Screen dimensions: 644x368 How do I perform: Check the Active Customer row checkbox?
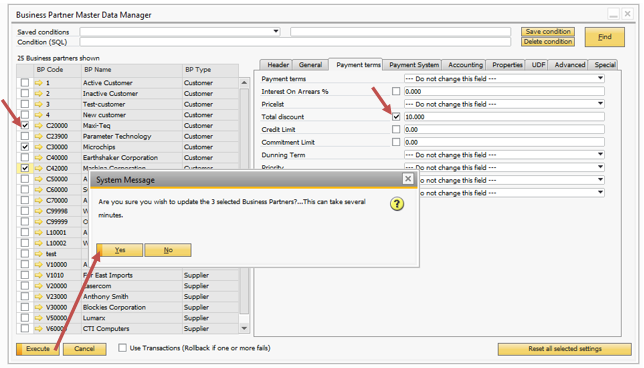(25, 83)
